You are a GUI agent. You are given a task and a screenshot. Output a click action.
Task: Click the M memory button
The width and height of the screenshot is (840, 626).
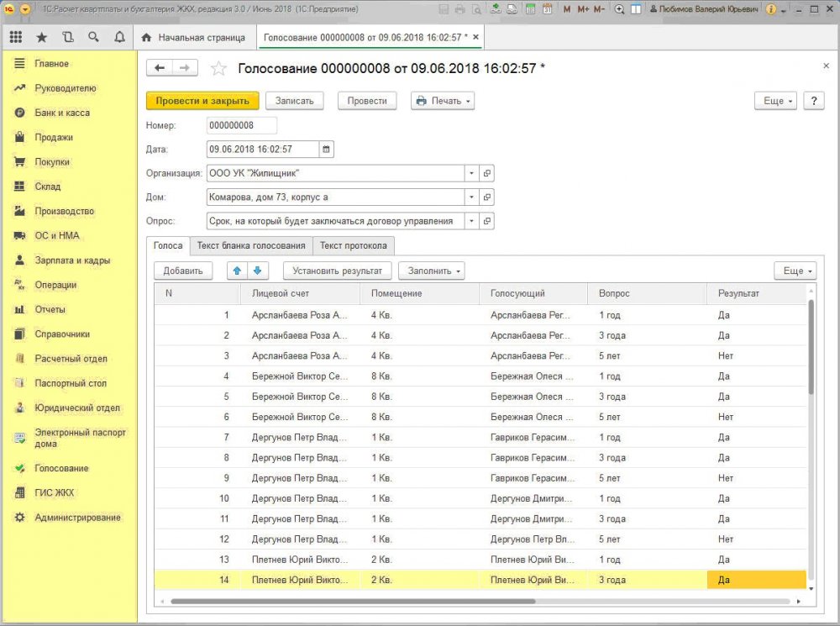[567, 9]
